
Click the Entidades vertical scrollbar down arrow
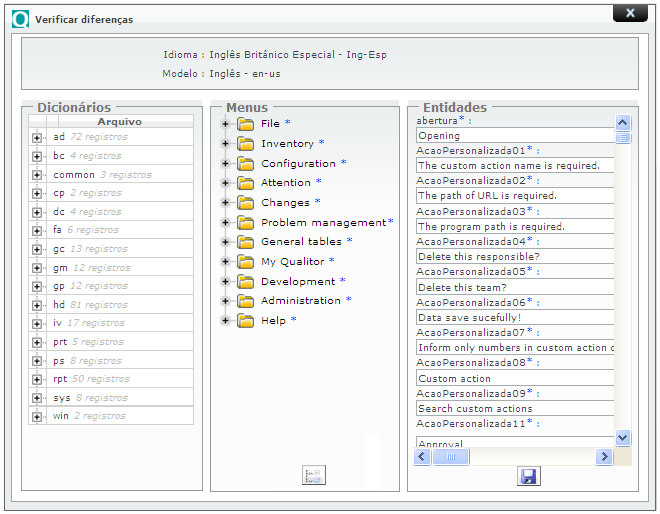(623, 438)
